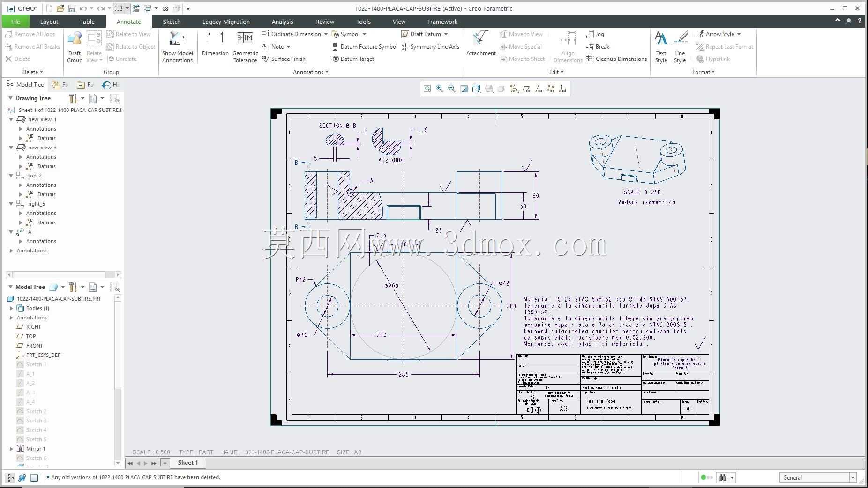The image size is (868, 488).
Task: Create a new file from quick access toolbar
Action: click(x=49, y=8)
